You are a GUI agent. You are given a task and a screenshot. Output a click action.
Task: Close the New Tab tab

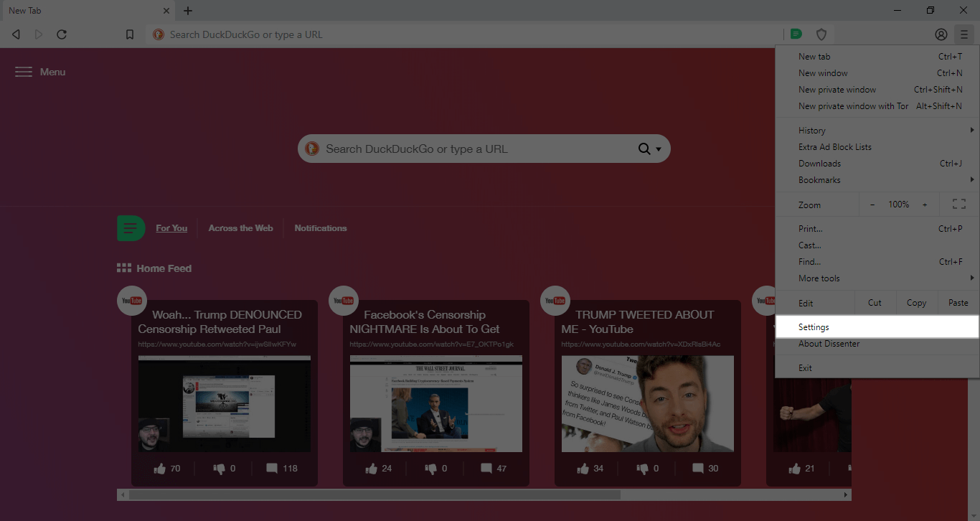tap(166, 11)
